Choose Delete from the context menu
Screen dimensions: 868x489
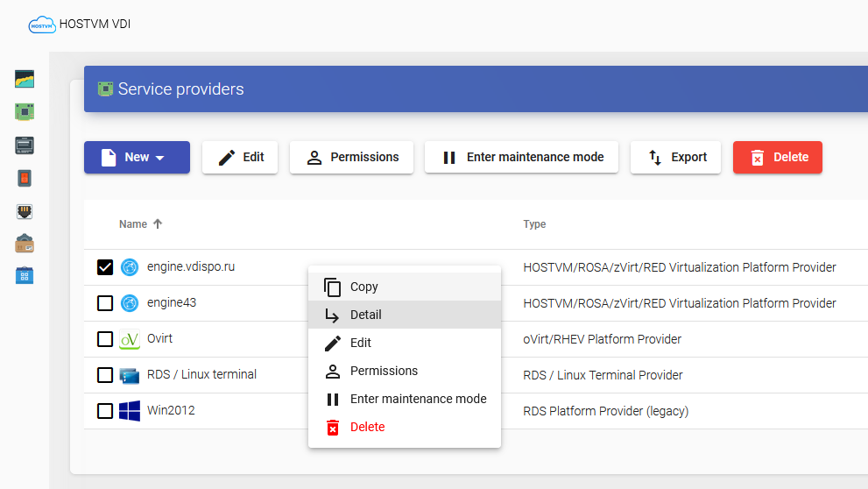click(405, 427)
